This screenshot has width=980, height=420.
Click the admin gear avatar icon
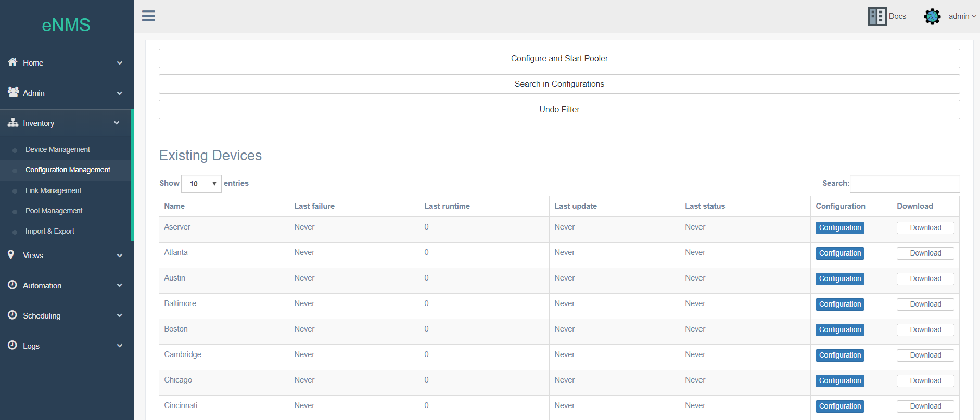(x=932, y=17)
